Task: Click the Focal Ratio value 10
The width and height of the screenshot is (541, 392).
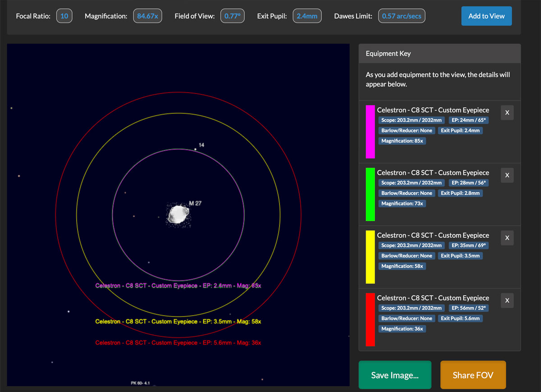Action: (64, 16)
